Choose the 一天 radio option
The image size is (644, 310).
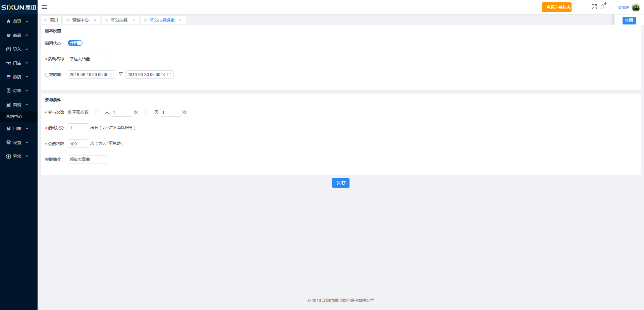click(x=147, y=112)
